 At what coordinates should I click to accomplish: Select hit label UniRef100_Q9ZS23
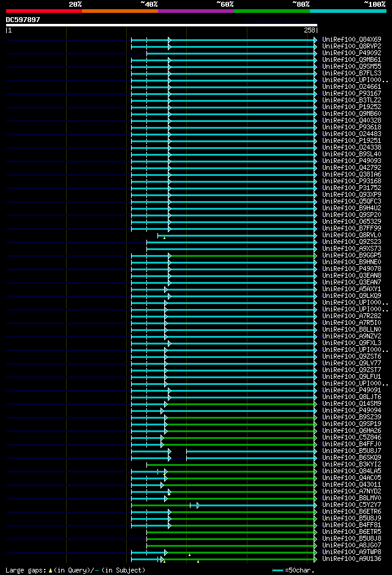click(352, 242)
